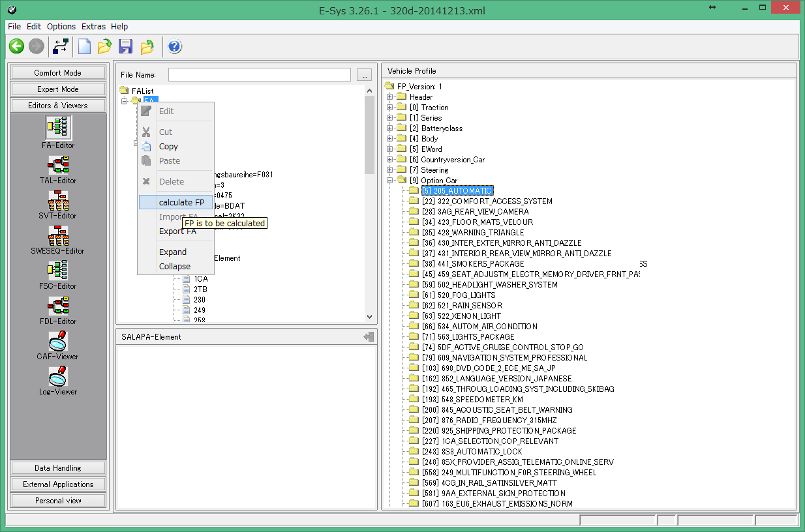Expand the [6] Countryversion_Car node
The width and height of the screenshot is (805, 532).
click(x=390, y=160)
